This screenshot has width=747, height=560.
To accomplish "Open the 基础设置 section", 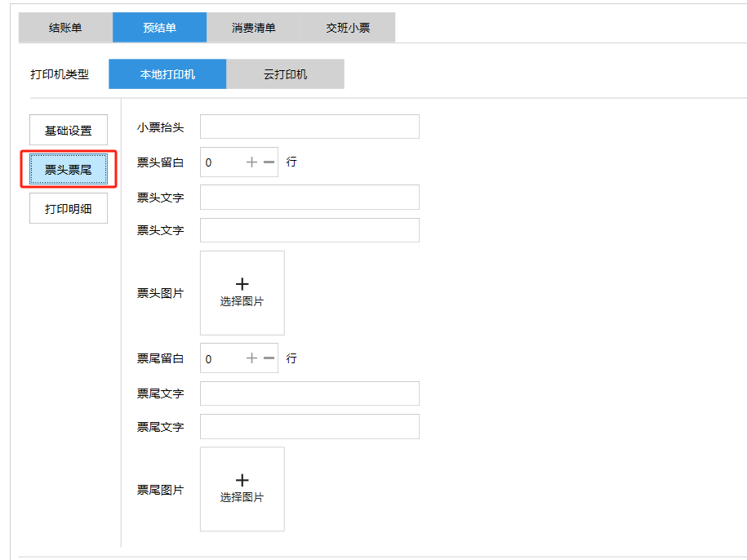I will (x=69, y=131).
